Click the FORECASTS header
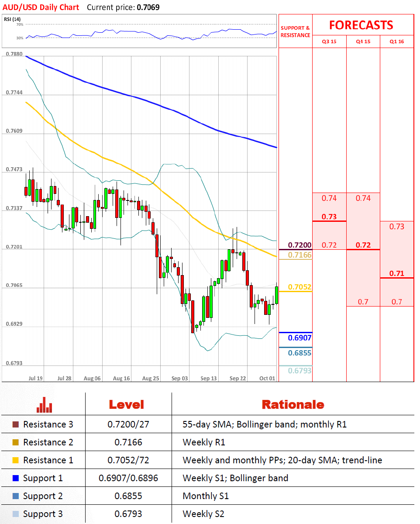This screenshot has width=420, height=524. 361,25
